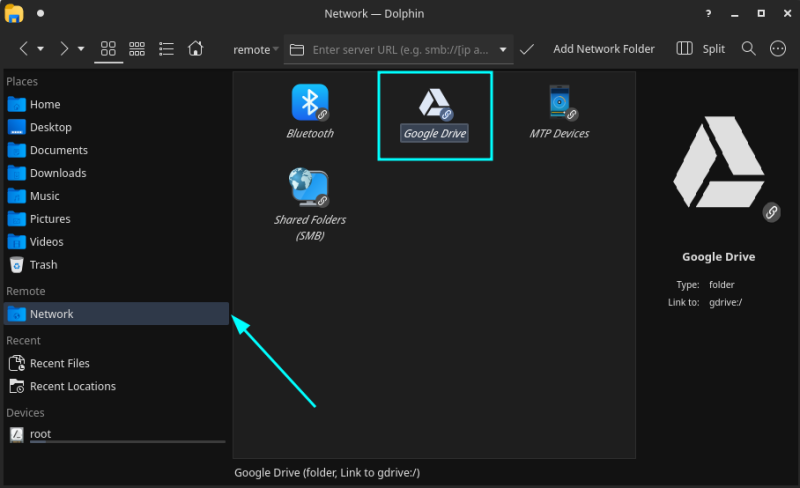Open Music in Places sidebar
The image size is (800, 488).
[x=116, y=196]
